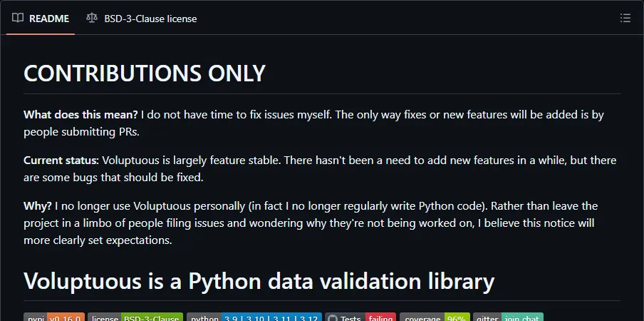Switch to the BSD-3-Clause license tab
This screenshot has height=321, width=644.
pos(142,19)
